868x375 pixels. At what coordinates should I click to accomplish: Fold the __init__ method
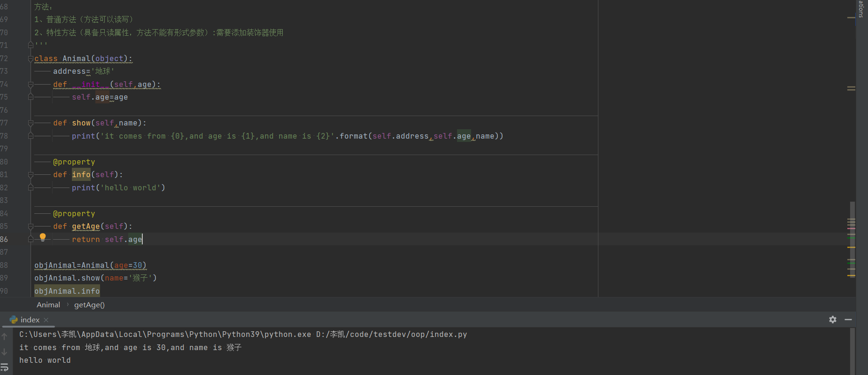(31, 85)
